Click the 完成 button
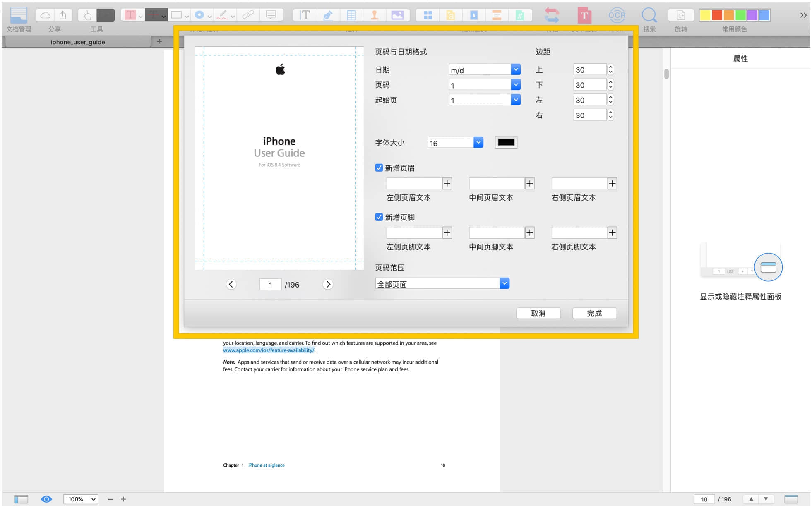 pyautogui.click(x=594, y=313)
